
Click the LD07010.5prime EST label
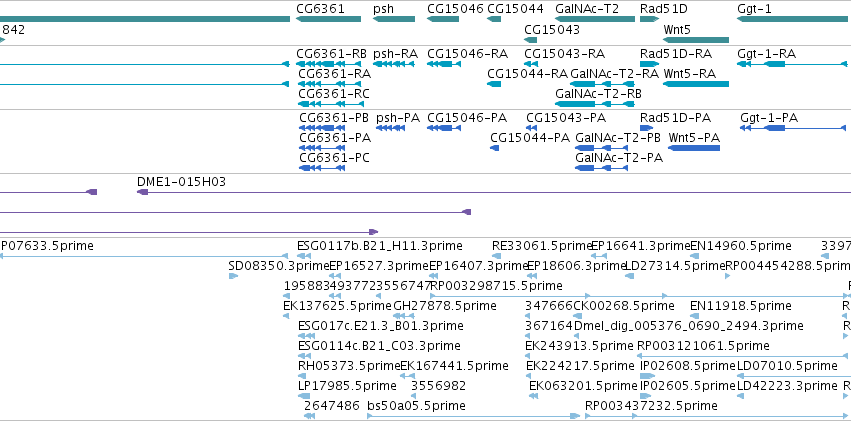787,366
